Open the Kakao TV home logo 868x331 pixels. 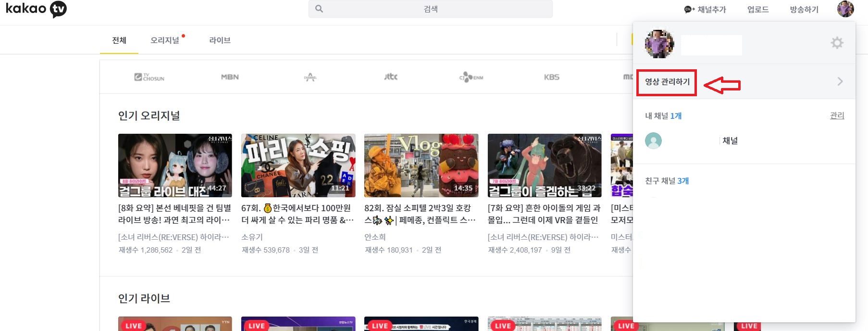click(x=36, y=9)
